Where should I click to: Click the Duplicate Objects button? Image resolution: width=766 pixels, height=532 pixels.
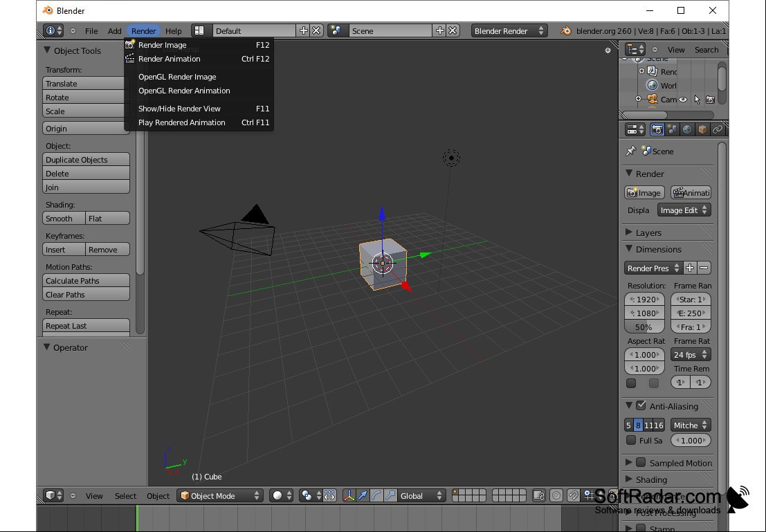click(x=86, y=160)
